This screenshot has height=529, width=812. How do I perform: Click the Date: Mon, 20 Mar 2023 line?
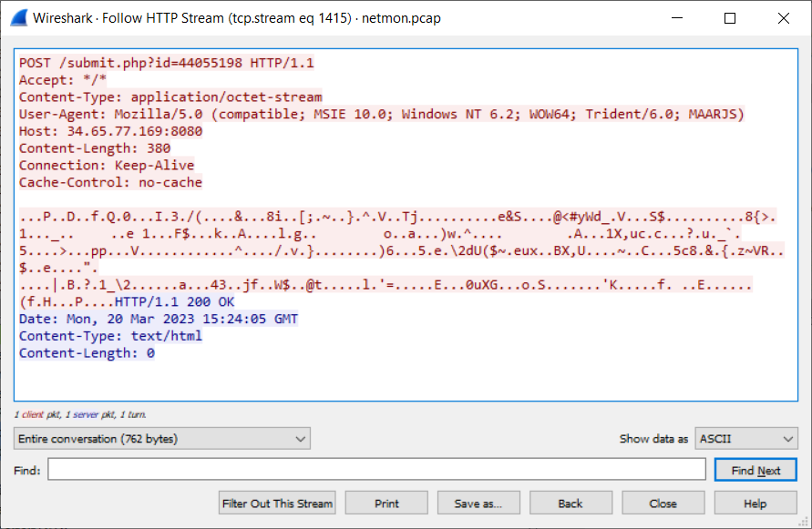[159, 319]
